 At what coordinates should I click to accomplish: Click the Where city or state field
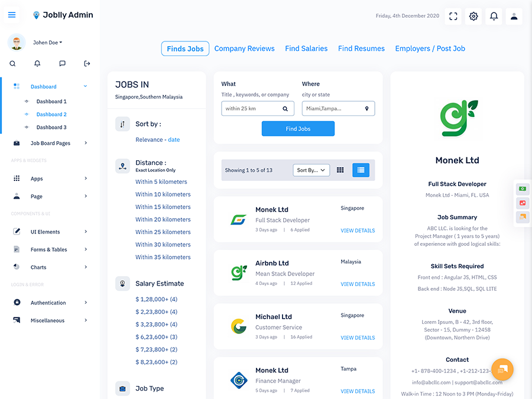[338, 109]
